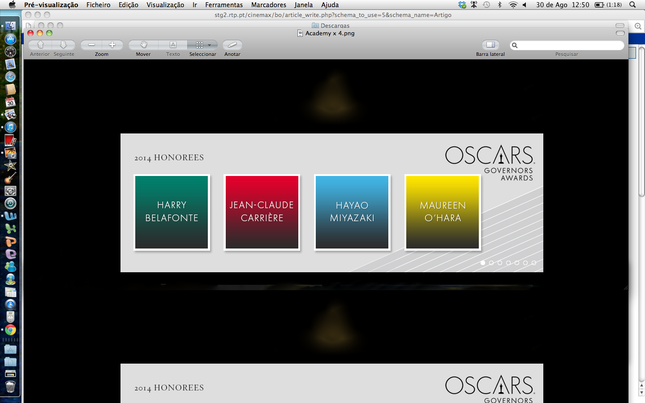Click the Wi-Fi status icon
Image resolution: width=645 pixels, height=403 pixels.
tap(513, 5)
